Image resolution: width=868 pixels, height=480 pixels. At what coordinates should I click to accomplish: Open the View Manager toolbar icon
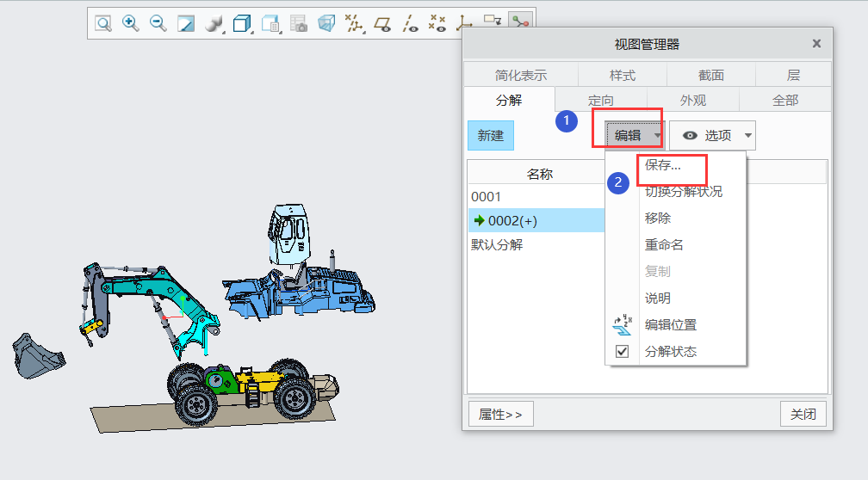pos(270,23)
